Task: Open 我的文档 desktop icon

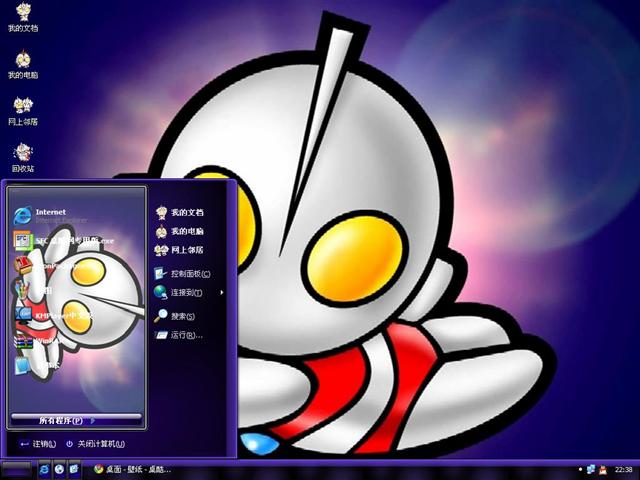Action: (x=23, y=18)
